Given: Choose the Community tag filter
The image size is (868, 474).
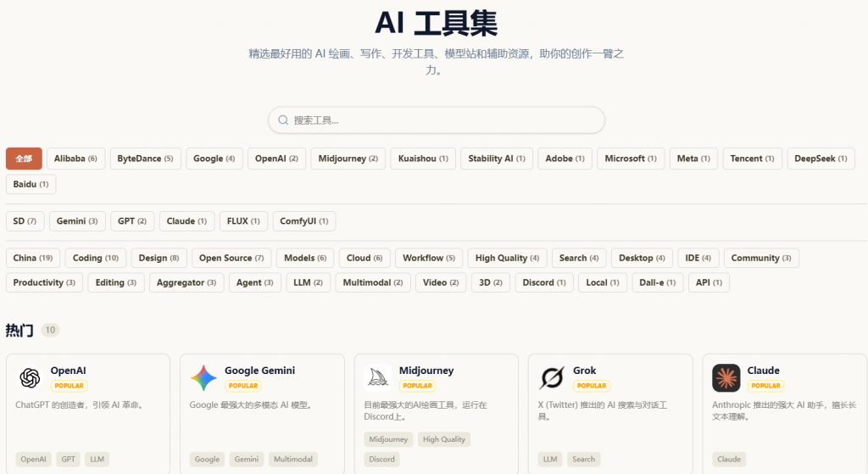Looking at the screenshot, I should (761, 258).
